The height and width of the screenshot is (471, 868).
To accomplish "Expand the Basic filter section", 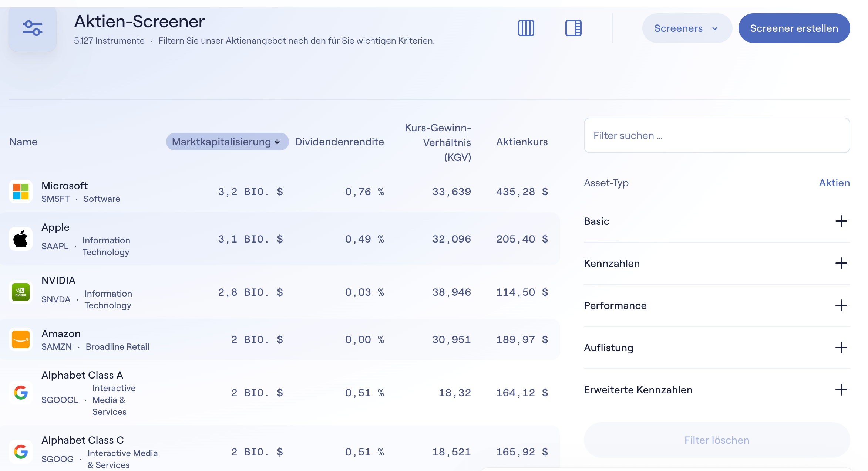I will point(717,221).
